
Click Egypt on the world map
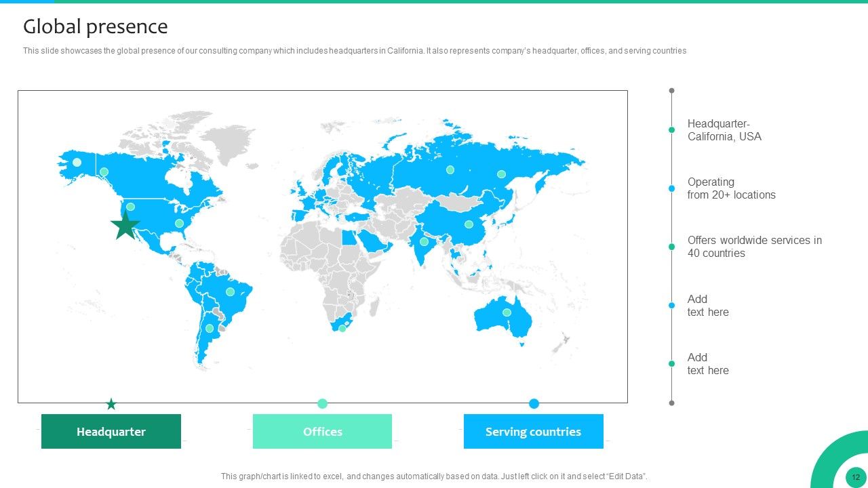tap(349, 237)
